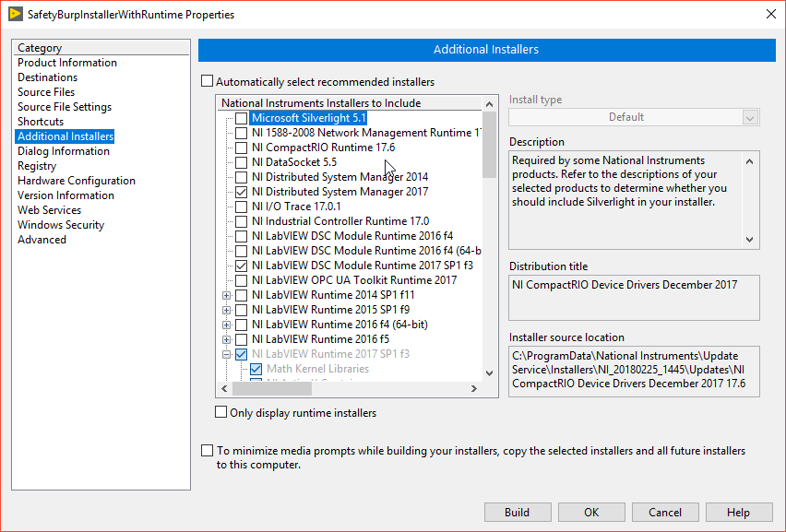Enable Automatically select recommended installers checkbox
Image resolution: width=786 pixels, height=532 pixels.
pos(207,80)
